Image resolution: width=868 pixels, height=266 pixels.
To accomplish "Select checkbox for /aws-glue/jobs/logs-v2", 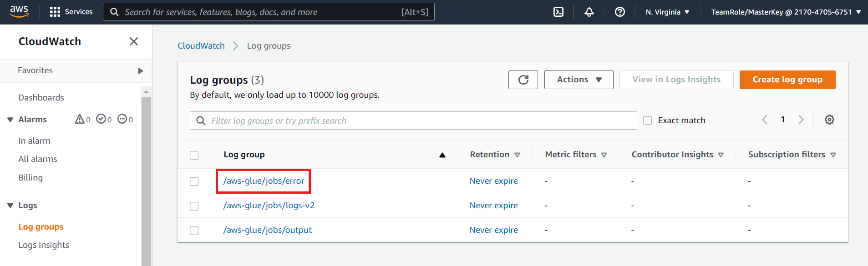I will click(194, 206).
